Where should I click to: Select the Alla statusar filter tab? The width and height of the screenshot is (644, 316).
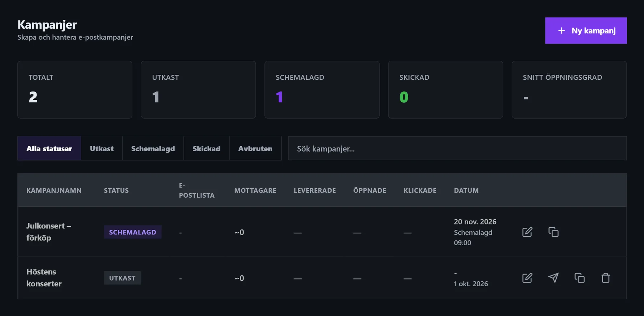pos(49,148)
